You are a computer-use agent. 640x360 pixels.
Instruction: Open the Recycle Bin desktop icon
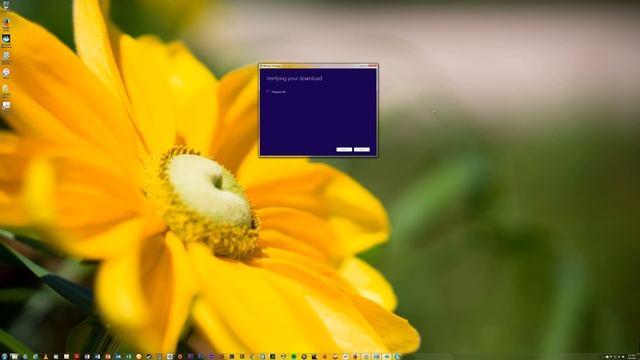[6, 5]
